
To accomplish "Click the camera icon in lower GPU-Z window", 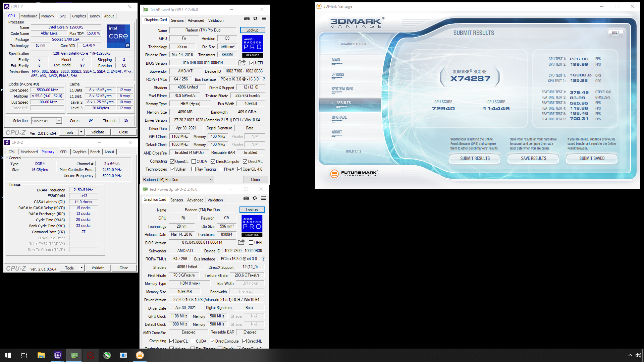I will coord(246,198).
